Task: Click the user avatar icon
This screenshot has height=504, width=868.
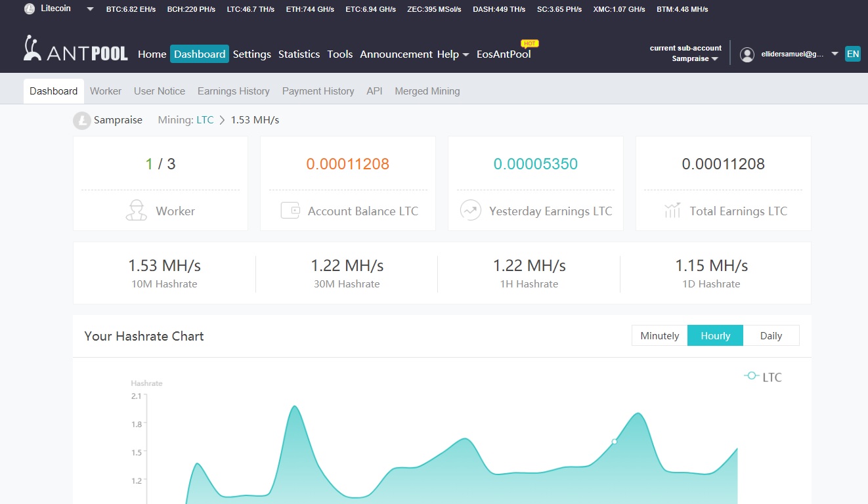Action: (747, 54)
